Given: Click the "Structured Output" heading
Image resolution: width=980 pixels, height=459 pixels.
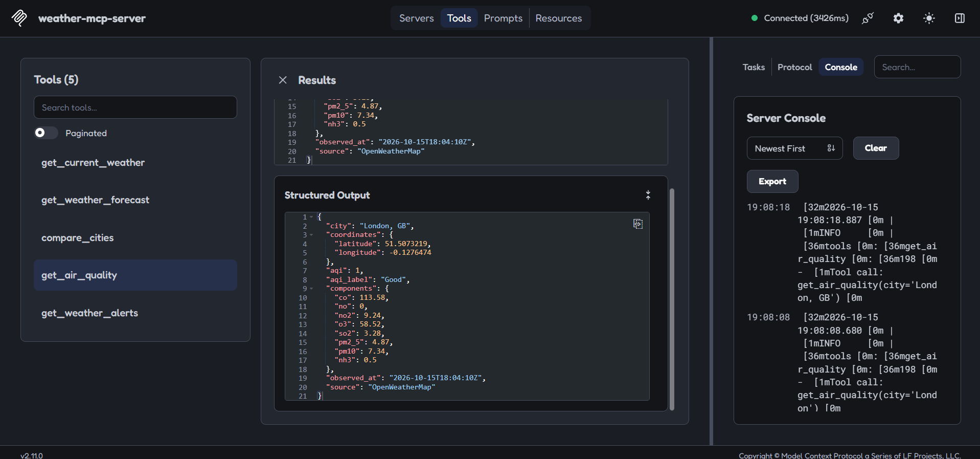Looking at the screenshot, I should point(327,195).
